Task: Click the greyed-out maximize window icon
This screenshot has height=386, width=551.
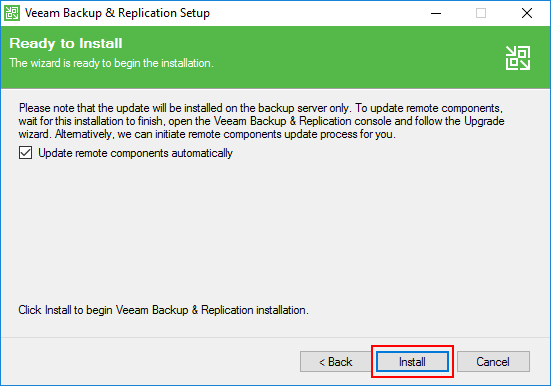Action: pyautogui.click(x=481, y=13)
